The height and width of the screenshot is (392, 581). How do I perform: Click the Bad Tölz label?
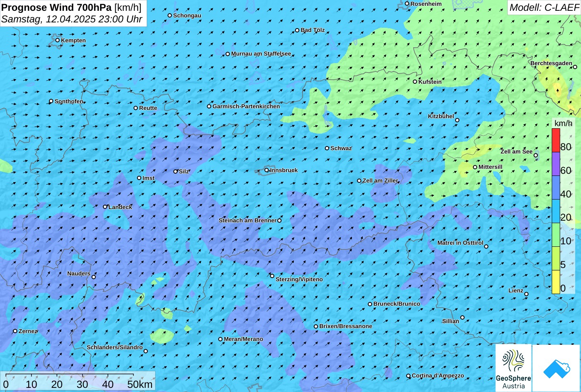pos(312,30)
